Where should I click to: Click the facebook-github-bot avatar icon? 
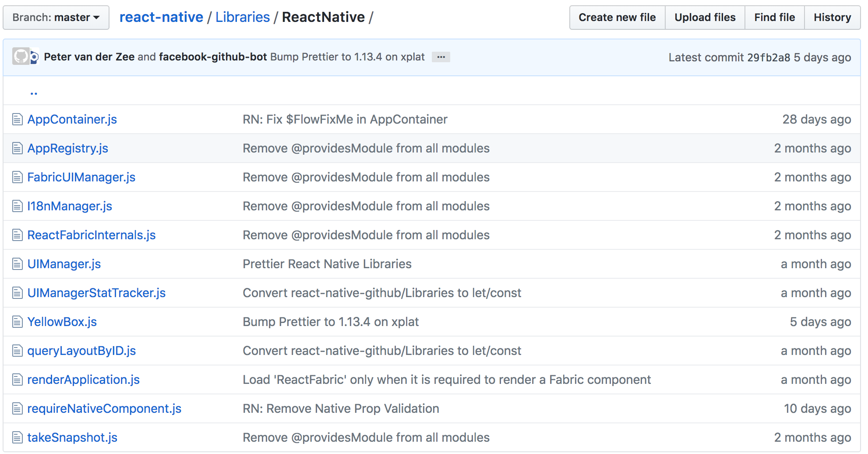(x=35, y=57)
